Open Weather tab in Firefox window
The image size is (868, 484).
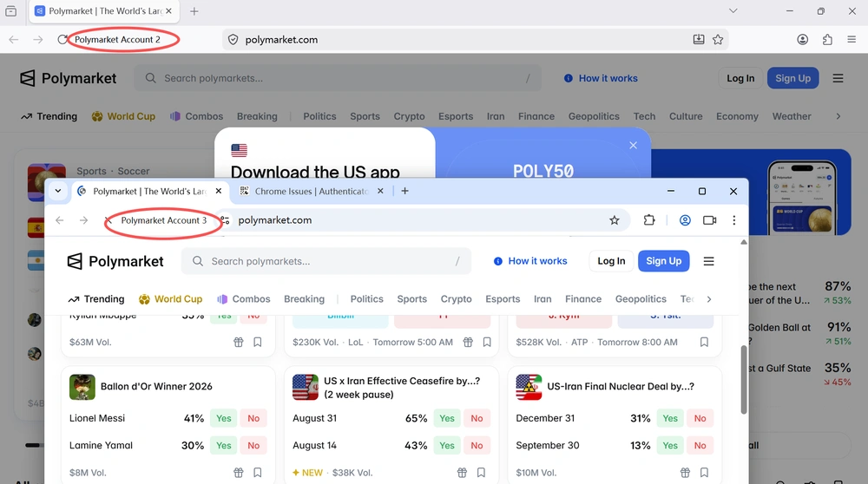(x=792, y=116)
